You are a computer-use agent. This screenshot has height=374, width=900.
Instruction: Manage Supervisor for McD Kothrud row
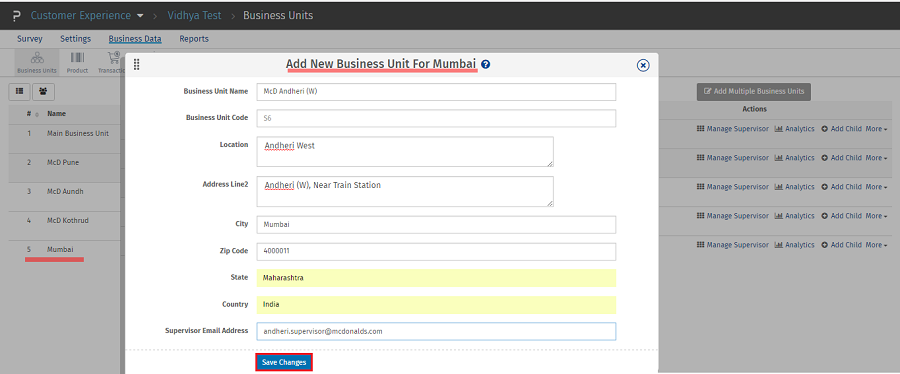click(732, 216)
